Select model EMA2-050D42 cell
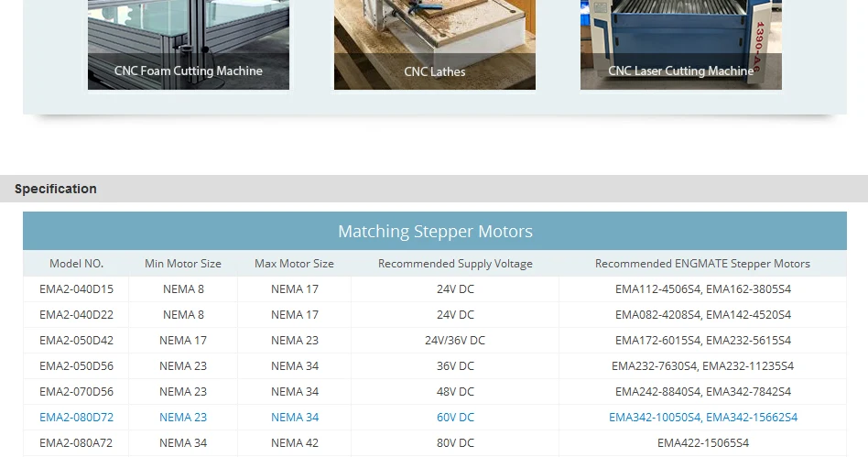868x457 pixels. [x=76, y=340]
